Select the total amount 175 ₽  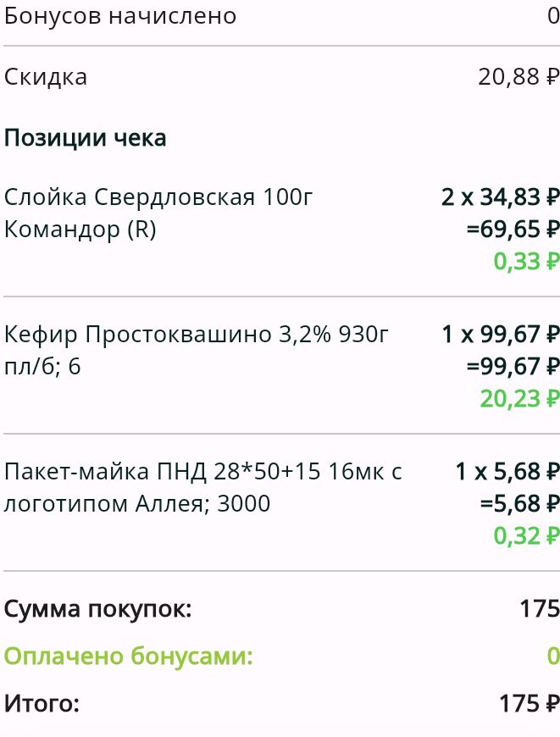(529, 704)
